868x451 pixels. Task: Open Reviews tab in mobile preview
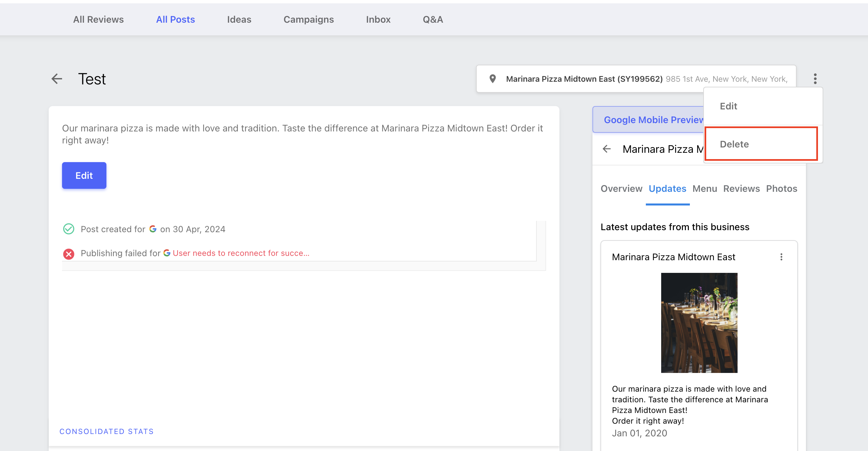741,188
